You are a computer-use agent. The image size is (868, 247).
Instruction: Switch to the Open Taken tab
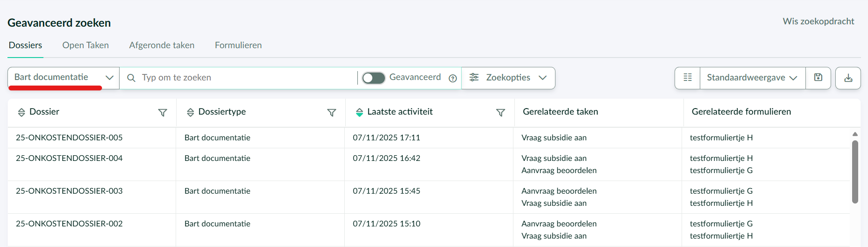pos(85,45)
